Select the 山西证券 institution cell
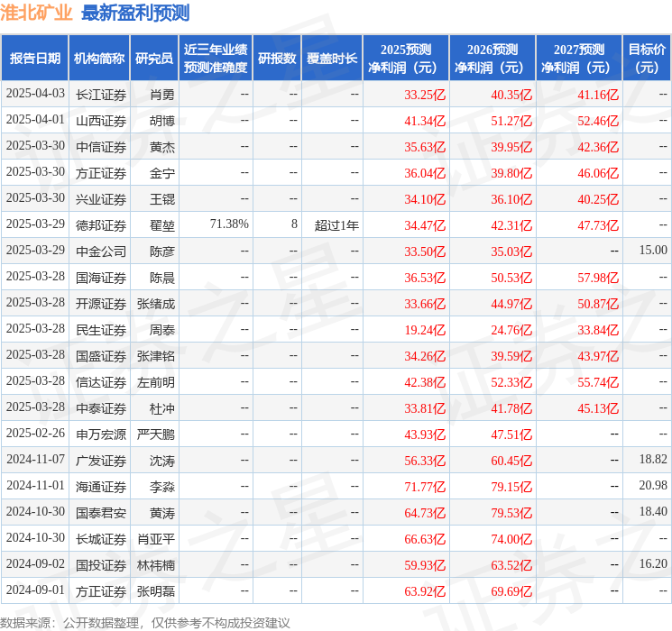Screen dimensions: 672x631 pos(101,121)
